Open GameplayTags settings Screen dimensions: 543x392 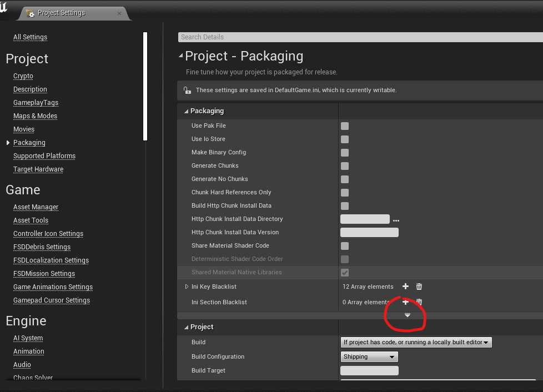click(36, 103)
